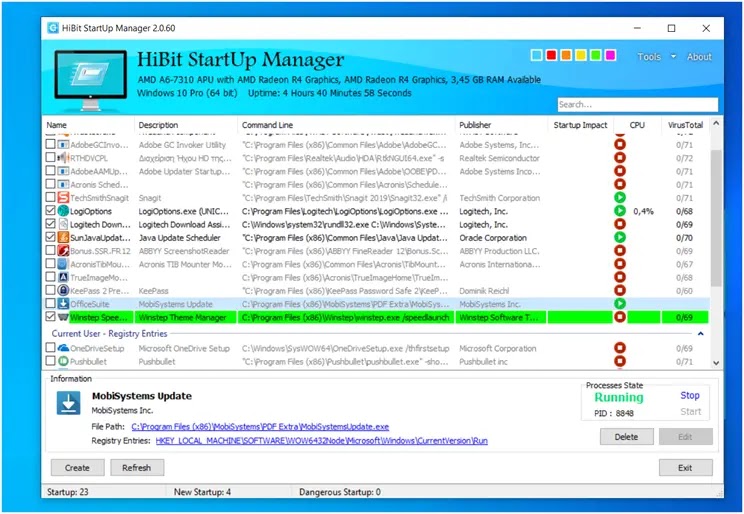Click the RTHDVCPL speaker icon

coord(63,158)
